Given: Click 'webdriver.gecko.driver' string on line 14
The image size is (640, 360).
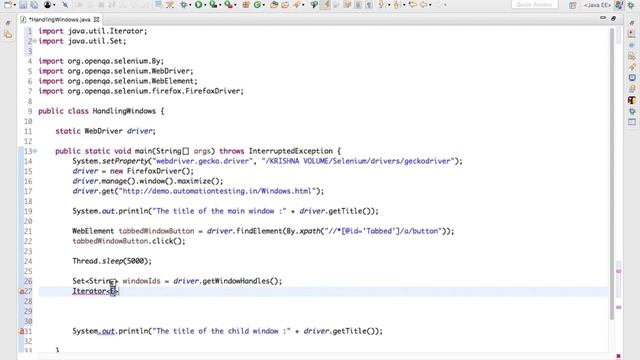Looking at the screenshot, I should click(202, 161).
